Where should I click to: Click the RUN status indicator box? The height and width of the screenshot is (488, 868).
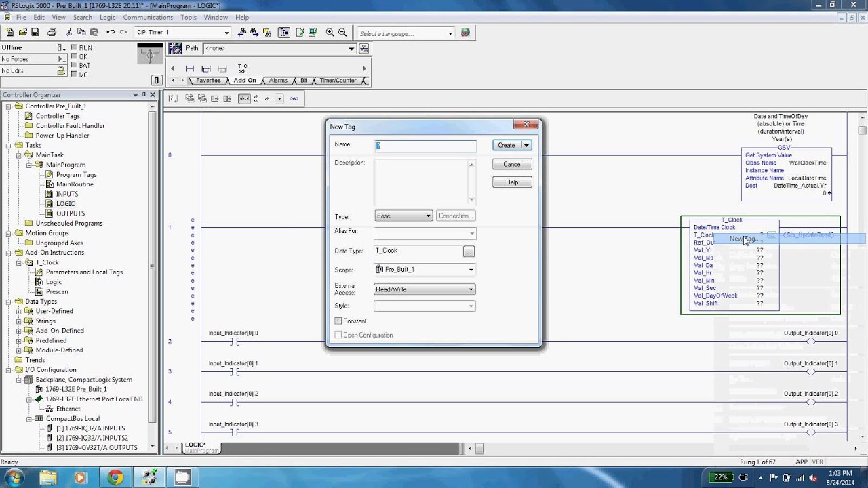coord(74,48)
